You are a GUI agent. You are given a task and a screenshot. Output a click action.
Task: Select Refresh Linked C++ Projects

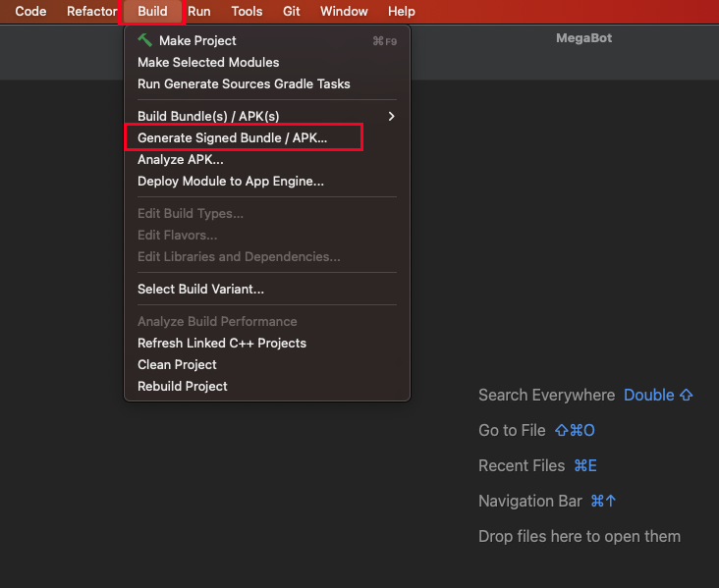tap(267, 343)
